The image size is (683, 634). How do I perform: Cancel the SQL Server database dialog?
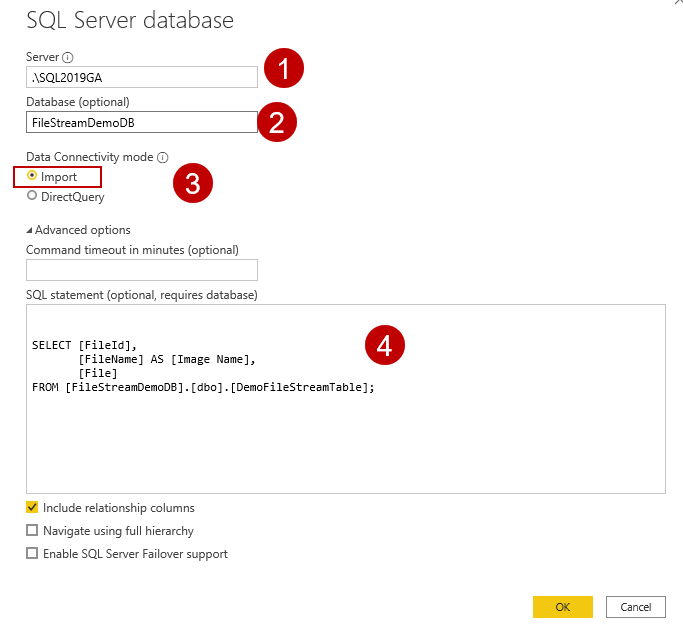pyautogui.click(x=635, y=607)
